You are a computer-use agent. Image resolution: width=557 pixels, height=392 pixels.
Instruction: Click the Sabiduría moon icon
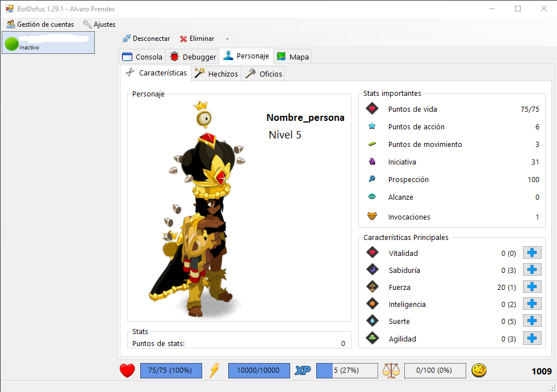point(372,269)
